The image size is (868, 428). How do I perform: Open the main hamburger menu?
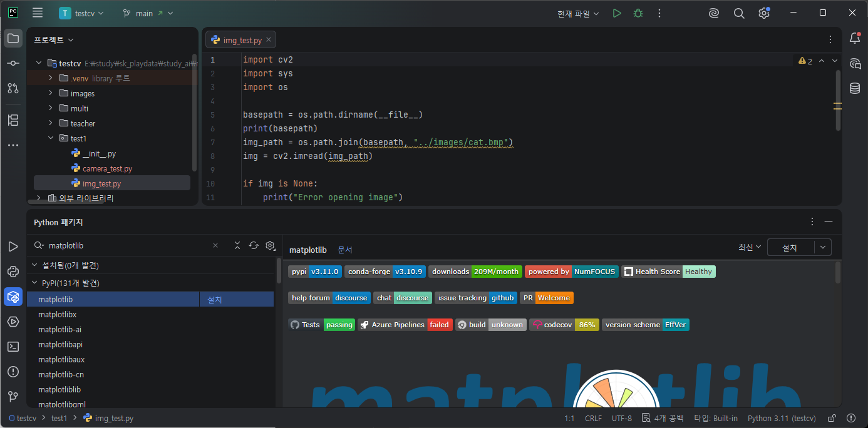[38, 13]
